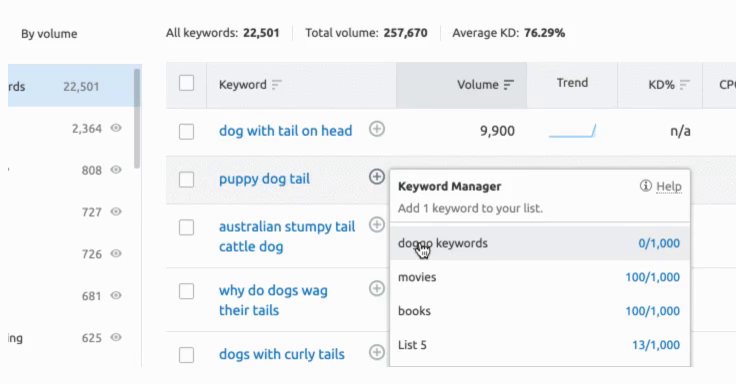Screen dimensions: 736x384
Task: Select 'books' list in Keyword Manager
Action: [540, 311]
